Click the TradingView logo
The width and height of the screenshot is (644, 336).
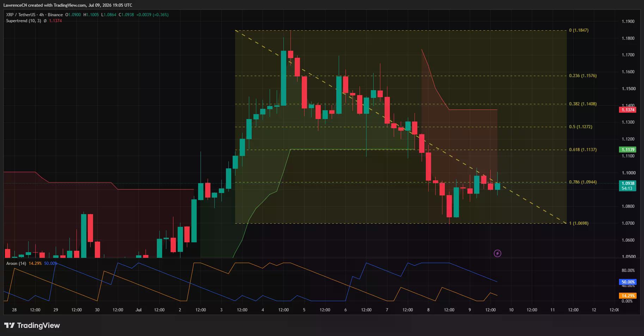coord(32,325)
